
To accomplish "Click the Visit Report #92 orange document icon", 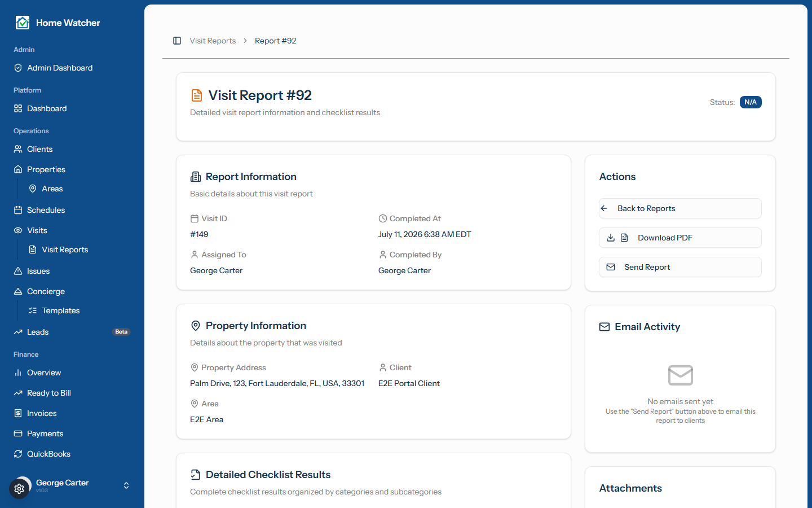I will pyautogui.click(x=197, y=95).
